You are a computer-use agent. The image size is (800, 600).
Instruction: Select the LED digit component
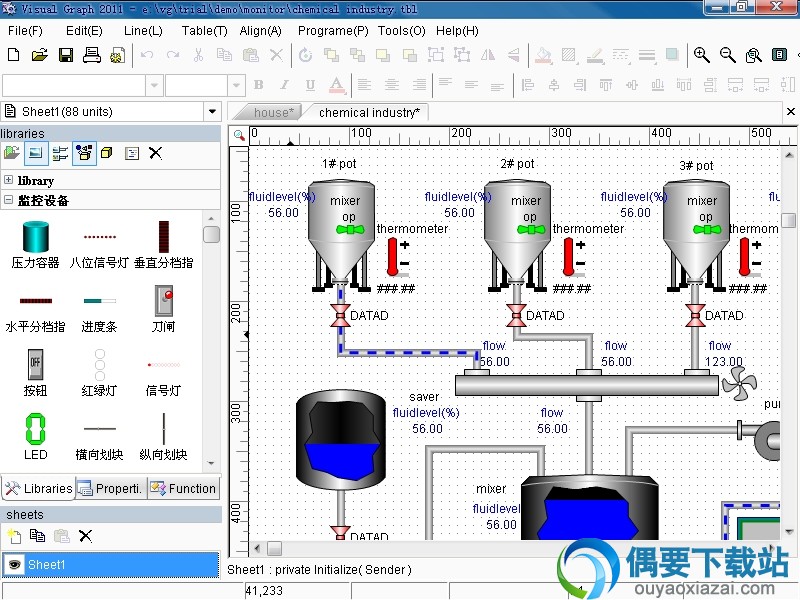[35, 437]
